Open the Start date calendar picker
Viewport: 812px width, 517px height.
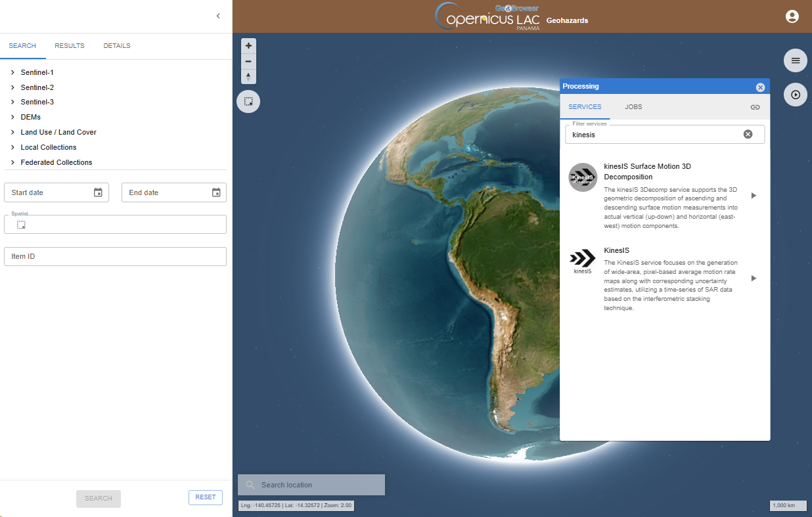pos(98,192)
